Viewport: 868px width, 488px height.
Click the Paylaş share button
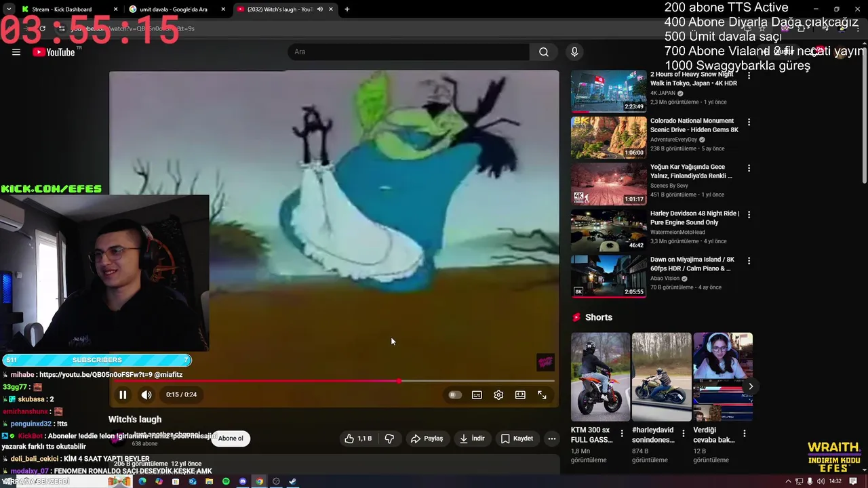point(427,439)
